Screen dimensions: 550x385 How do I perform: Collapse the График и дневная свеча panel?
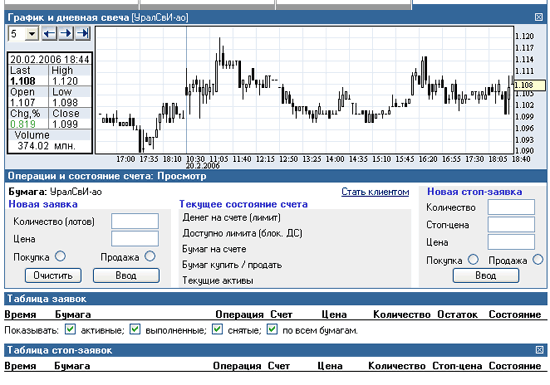(x=539, y=17)
